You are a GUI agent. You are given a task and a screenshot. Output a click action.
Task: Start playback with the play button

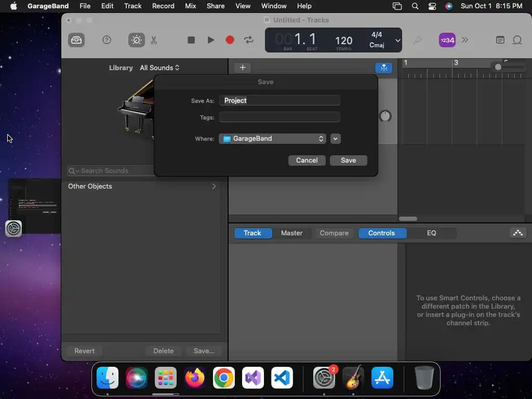click(211, 40)
